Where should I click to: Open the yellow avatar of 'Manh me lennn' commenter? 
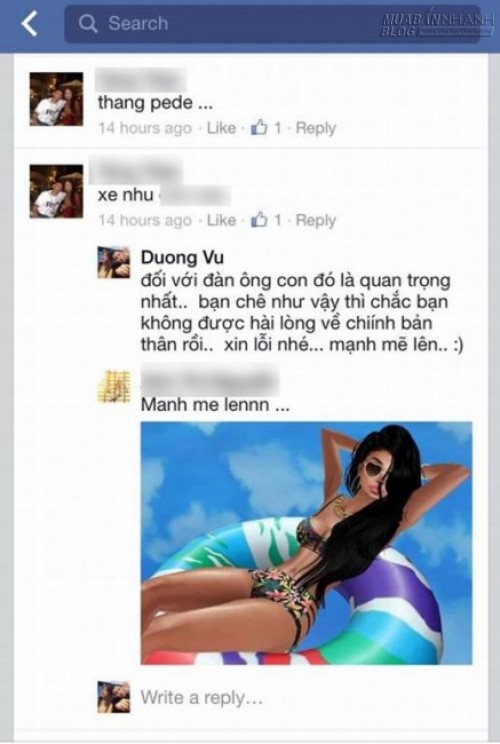pyautogui.click(x=114, y=387)
